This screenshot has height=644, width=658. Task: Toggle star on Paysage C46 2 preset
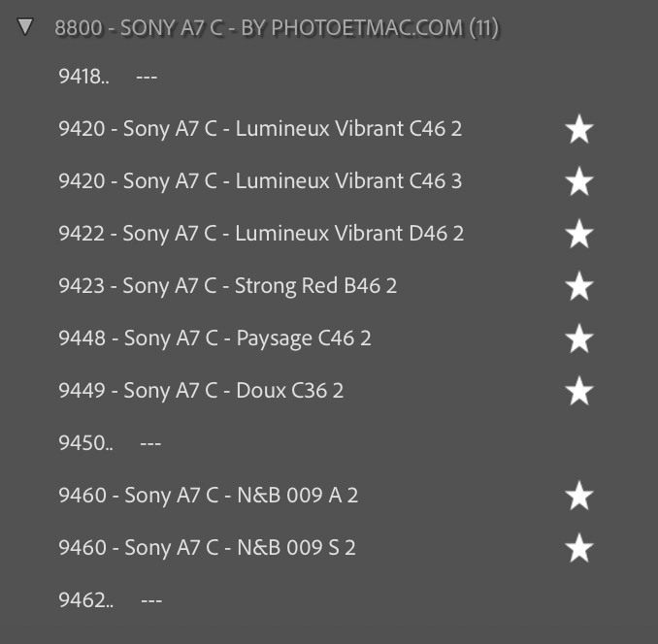click(579, 338)
